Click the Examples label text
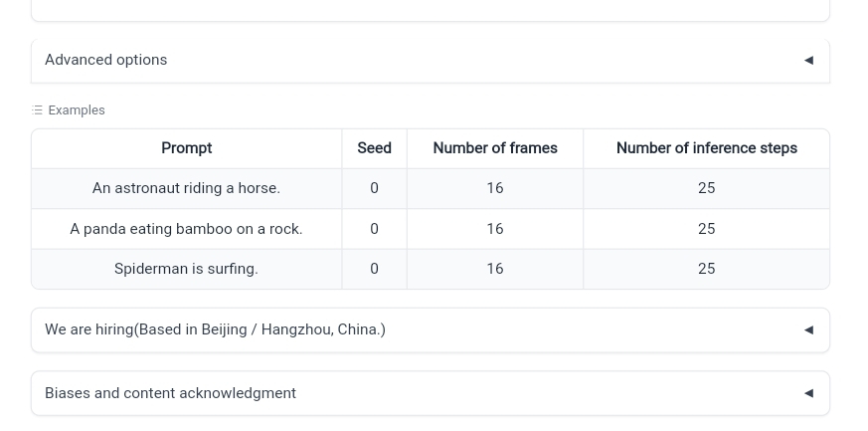Viewport: 868px width, 431px height. [77, 110]
